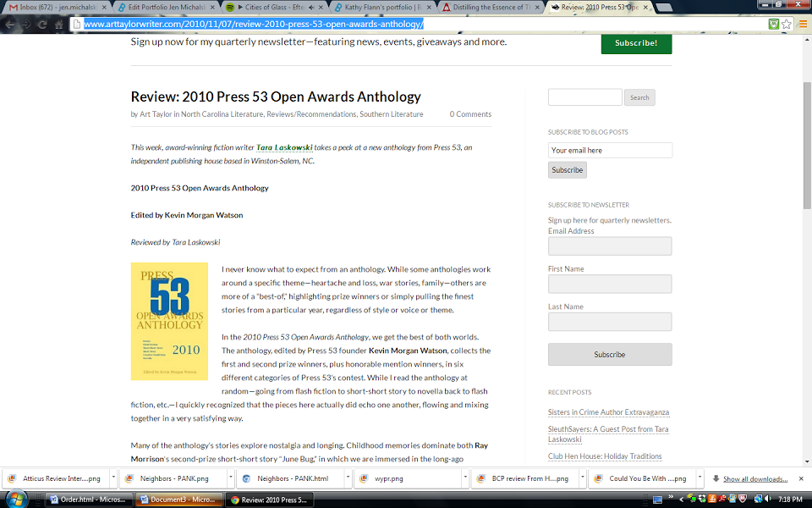
Task: Open a new tab
Action: pyautogui.click(x=665, y=8)
